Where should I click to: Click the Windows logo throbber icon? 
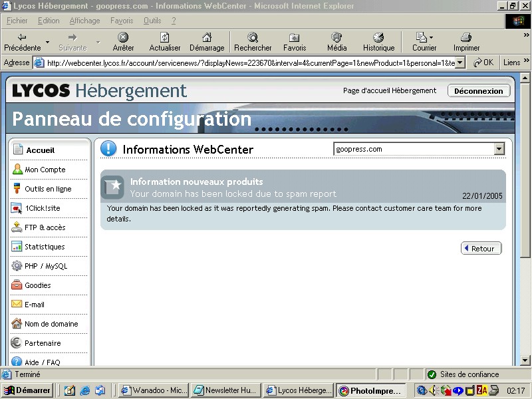coord(518,21)
